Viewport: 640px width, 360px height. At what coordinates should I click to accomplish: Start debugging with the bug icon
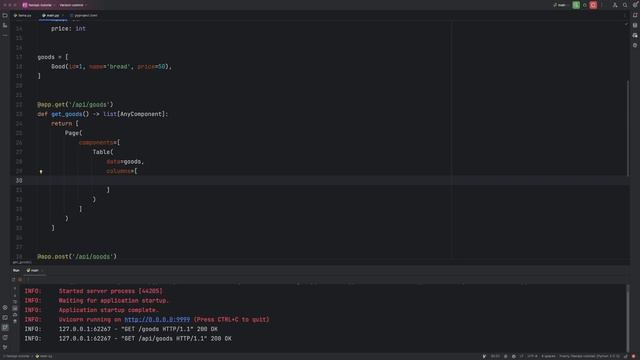pyautogui.click(x=584, y=5)
